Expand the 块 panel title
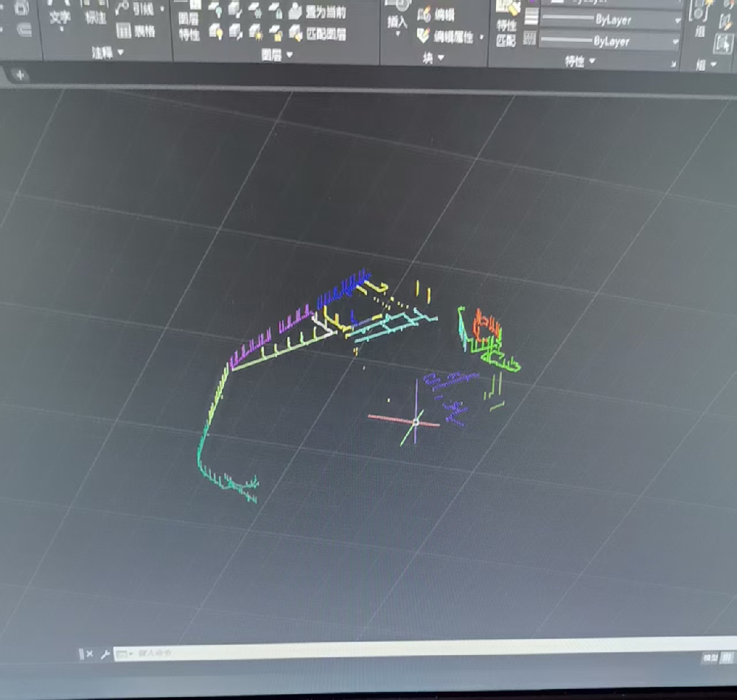The height and width of the screenshot is (700, 737). coord(433,57)
